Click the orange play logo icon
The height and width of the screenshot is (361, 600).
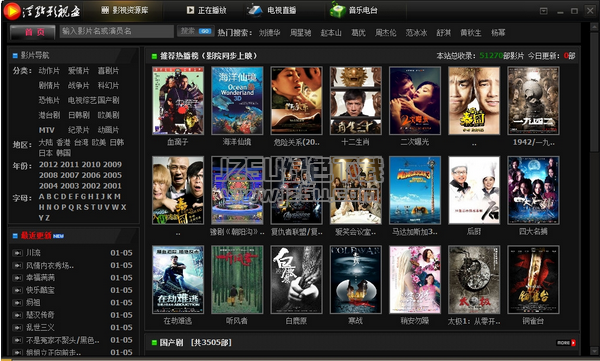12,11
